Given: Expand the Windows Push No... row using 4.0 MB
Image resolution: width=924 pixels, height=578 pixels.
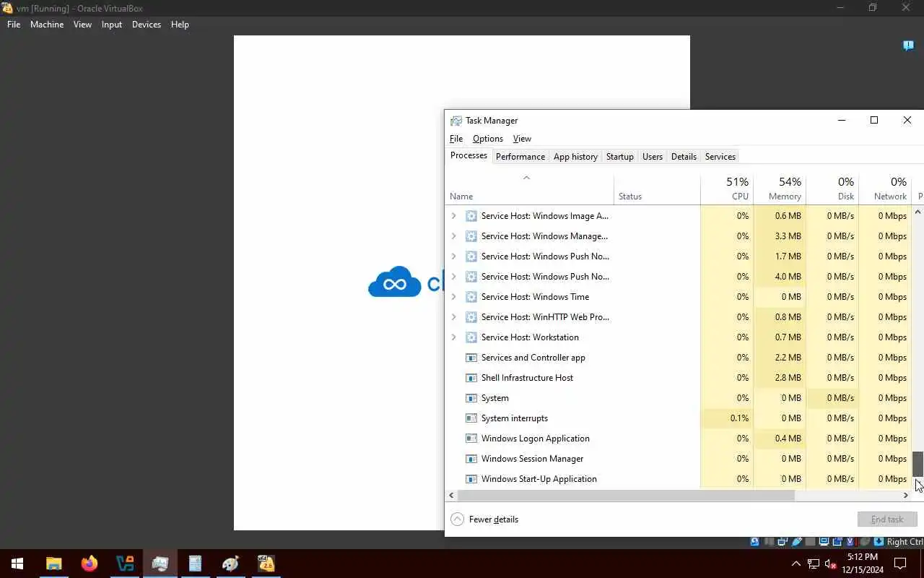Looking at the screenshot, I should tap(453, 277).
